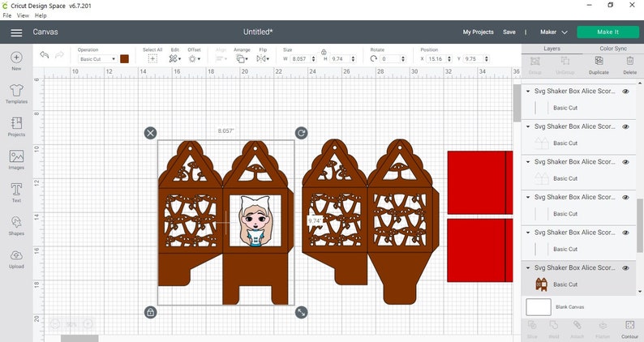Screen dimensions: 644x342
Task: Open the View menu
Action: pos(23,15)
